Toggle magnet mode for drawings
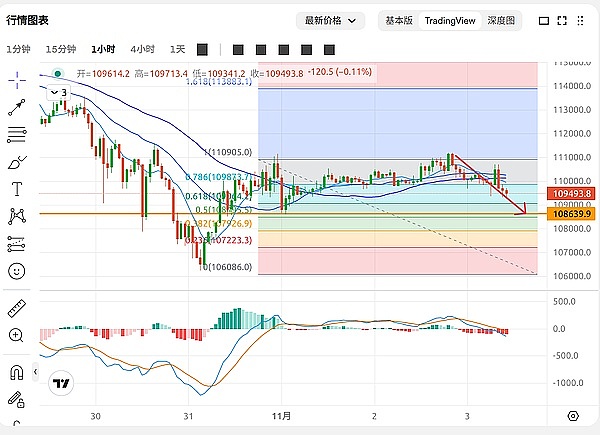 coord(17,373)
